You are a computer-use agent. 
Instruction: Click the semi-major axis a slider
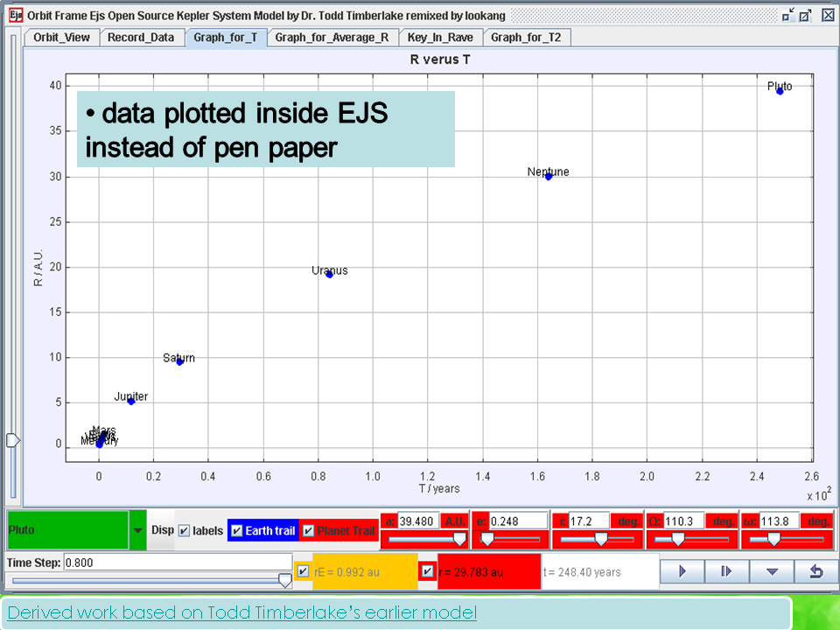click(x=425, y=539)
